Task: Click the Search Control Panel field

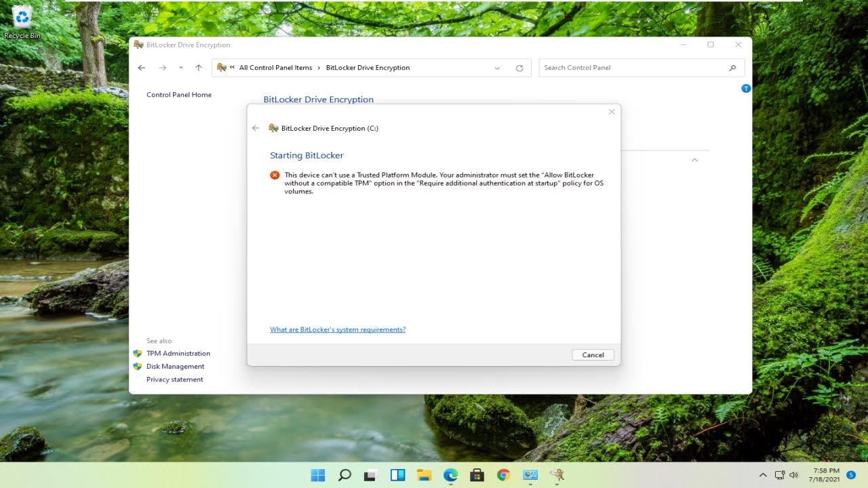Action: pos(642,68)
